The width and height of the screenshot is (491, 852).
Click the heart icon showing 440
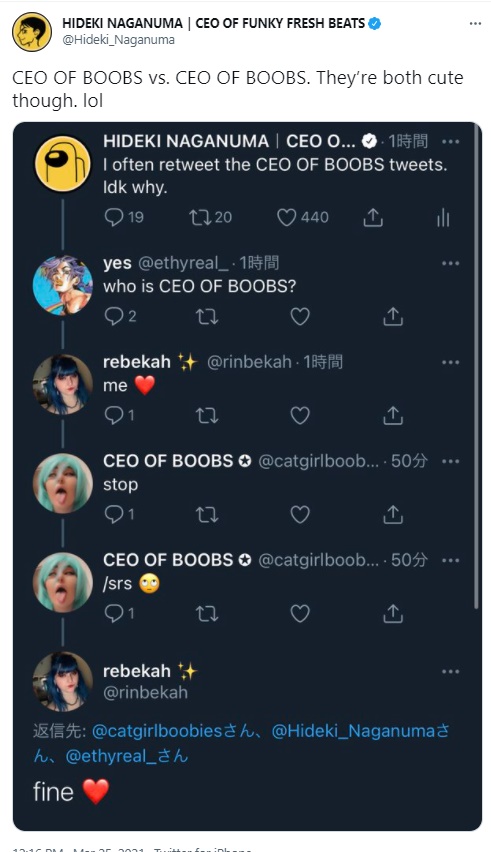click(286, 217)
